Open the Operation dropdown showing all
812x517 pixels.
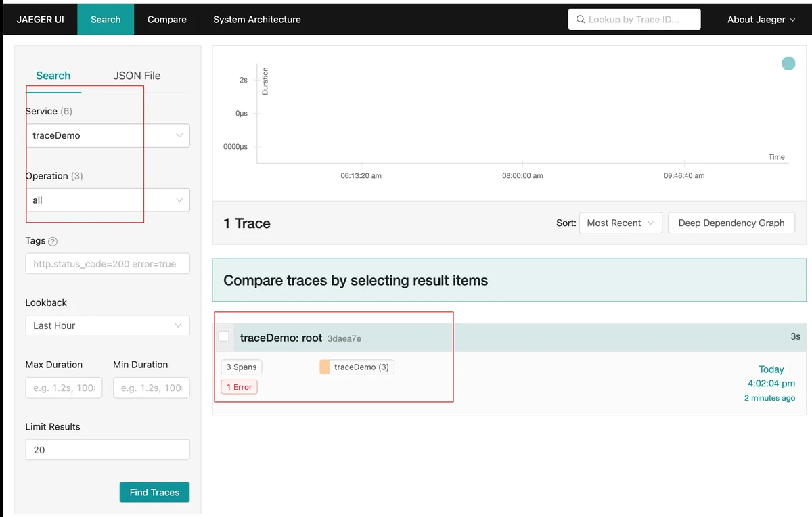point(108,200)
